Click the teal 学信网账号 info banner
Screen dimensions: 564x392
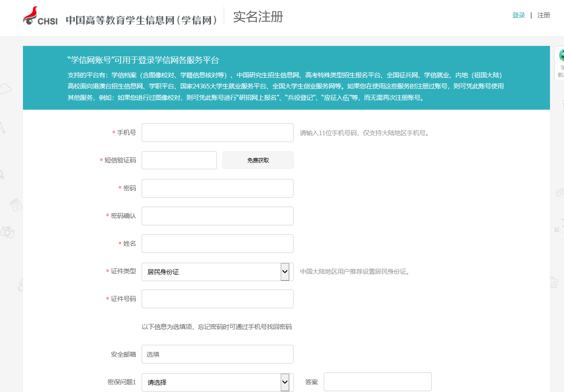286,78
